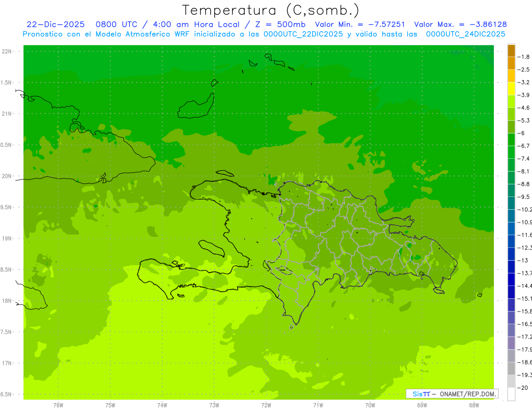Click the green swatch between -6 and -6.7
This screenshot has width=532, height=411.
point(511,139)
